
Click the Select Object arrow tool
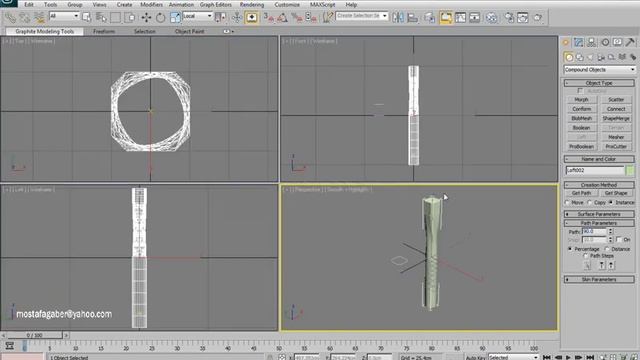click(87, 17)
